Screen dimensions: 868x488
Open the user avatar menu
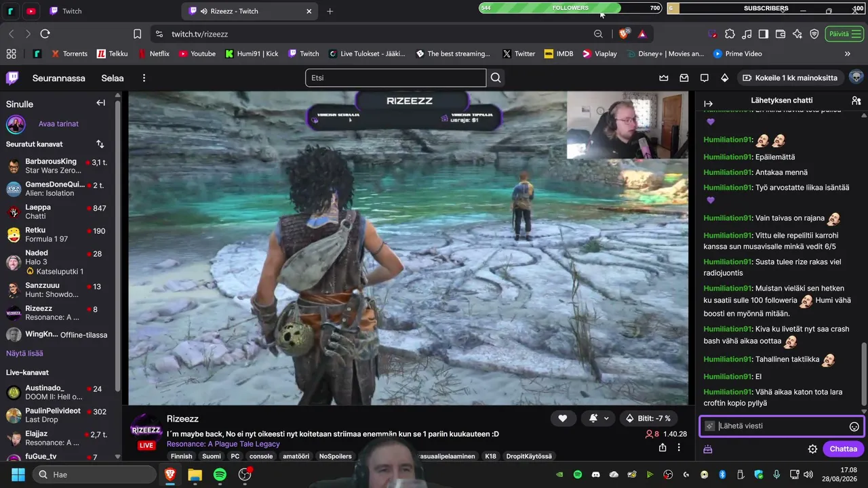pos(856,77)
